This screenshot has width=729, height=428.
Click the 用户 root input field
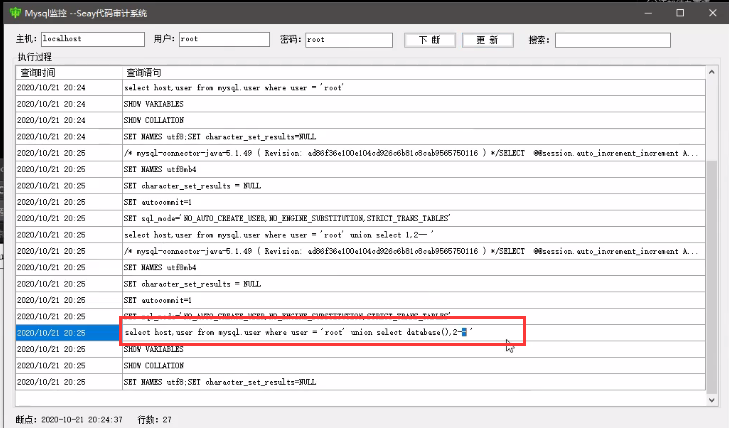coord(223,40)
